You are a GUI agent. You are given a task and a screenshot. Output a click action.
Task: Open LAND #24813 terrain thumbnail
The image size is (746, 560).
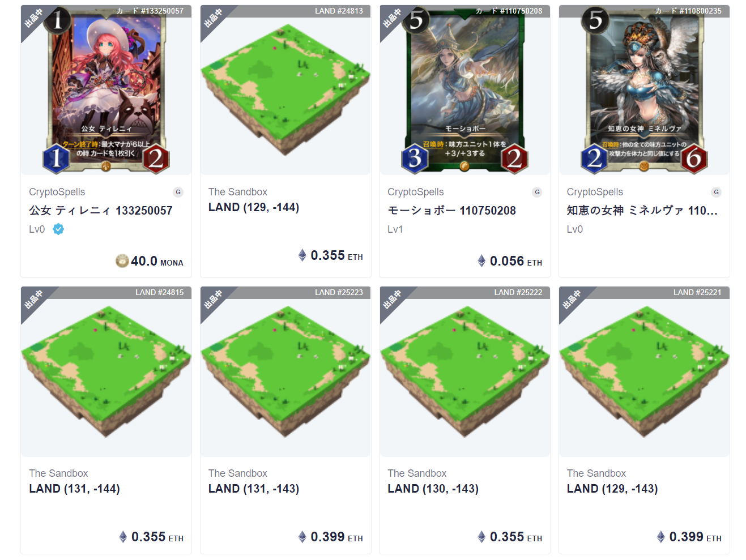(x=285, y=91)
